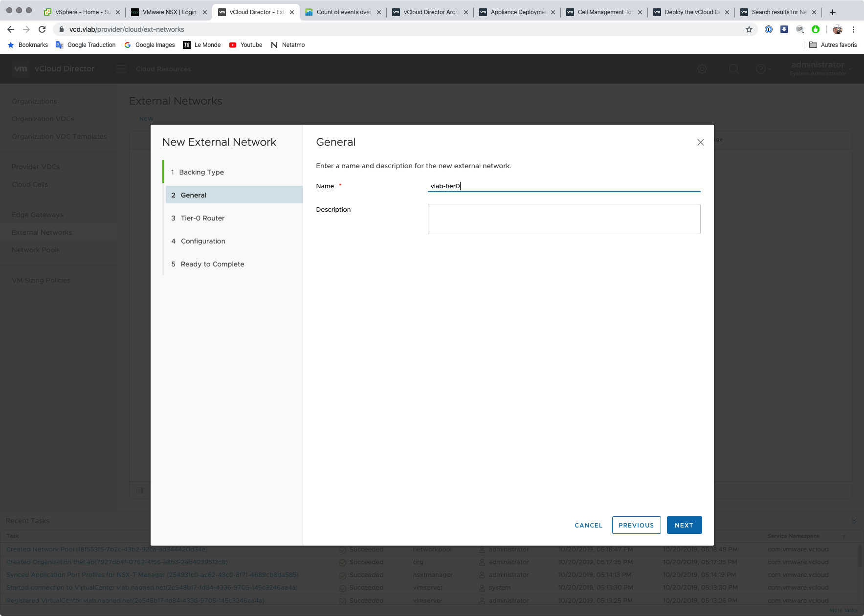Viewport: 864px width, 616px height.
Task: Select Ready to Complete wizard step
Action: pos(212,264)
